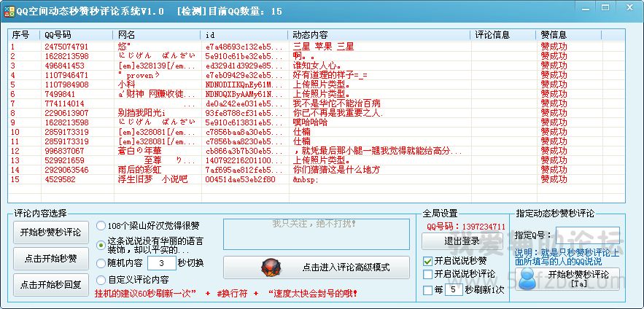Click the 开始秒赞秒评论 button on the left
Viewport: 644px width, 309px height.
pos(51,232)
